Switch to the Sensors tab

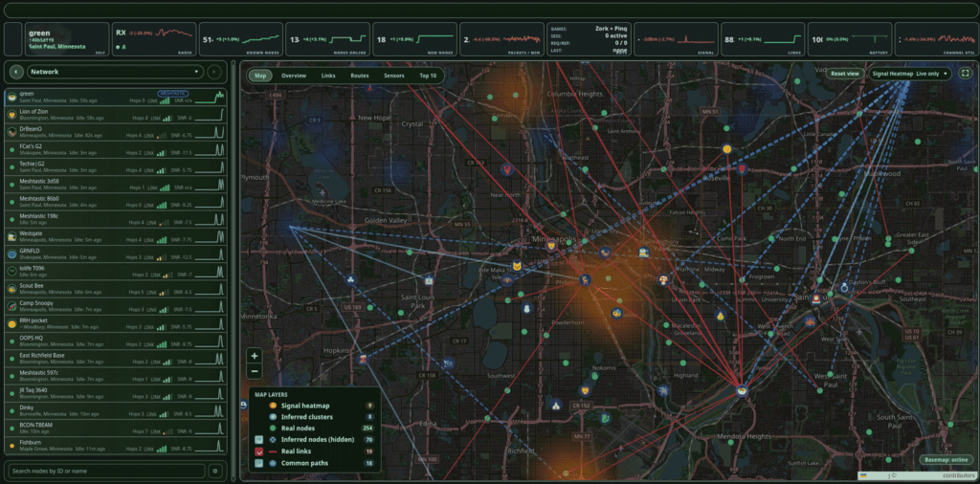tap(393, 76)
